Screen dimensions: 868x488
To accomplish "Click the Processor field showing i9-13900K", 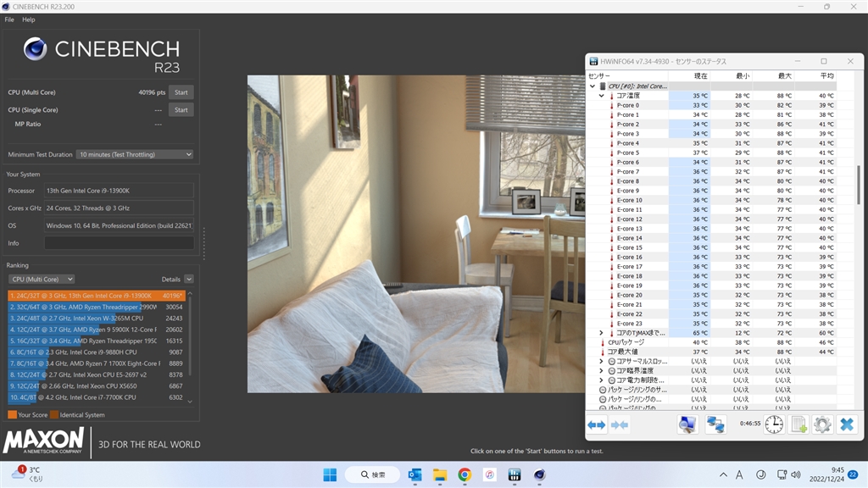I will [x=119, y=191].
